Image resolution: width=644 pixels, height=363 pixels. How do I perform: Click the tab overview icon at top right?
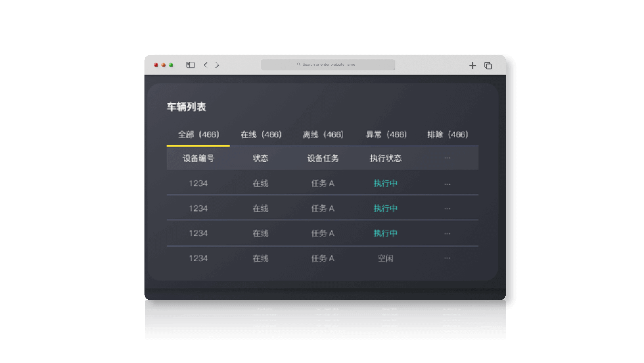coord(487,65)
